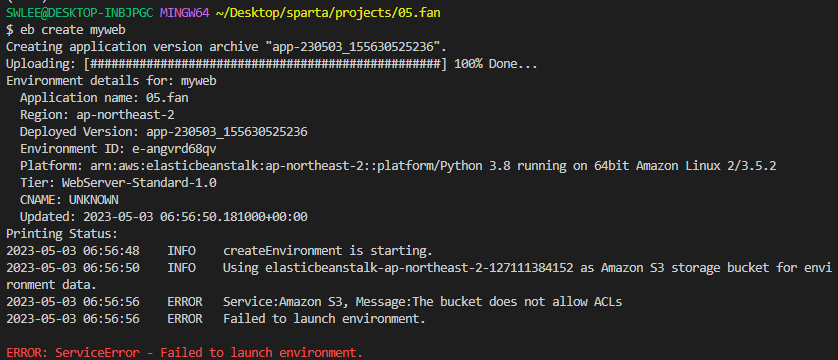The image size is (838, 360).
Task: Select the 'Printing Status:' line
Action: click(x=62, y=233)
